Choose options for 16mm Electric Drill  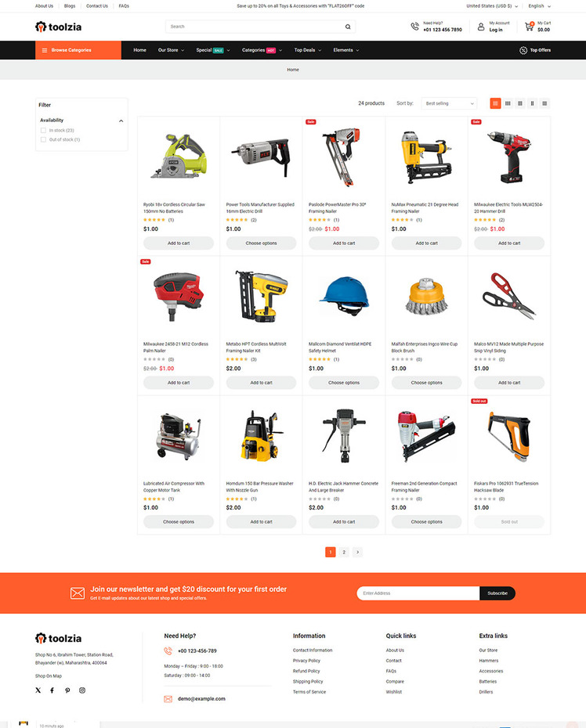pyautogui.click(x=261, y=243)
